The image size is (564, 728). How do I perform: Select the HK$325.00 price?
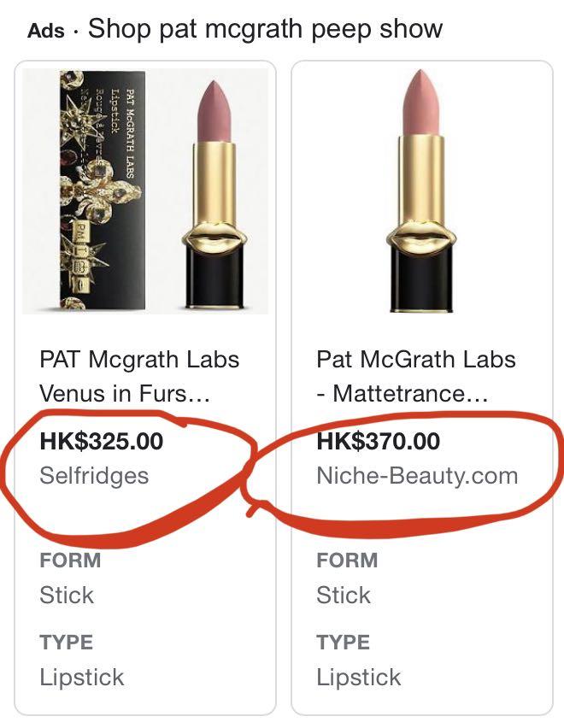point(102,441)
